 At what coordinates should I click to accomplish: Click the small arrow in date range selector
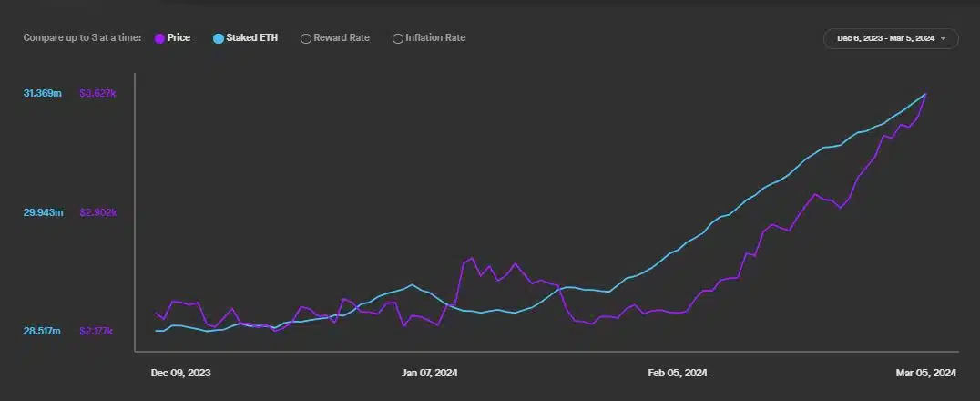click(944, 38)
